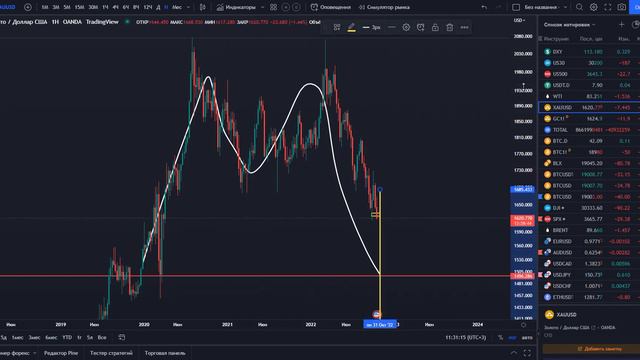This screenshot has height=360, width=640.
Task: Open the chart candle style selector
Action: [x=202, y=7]
